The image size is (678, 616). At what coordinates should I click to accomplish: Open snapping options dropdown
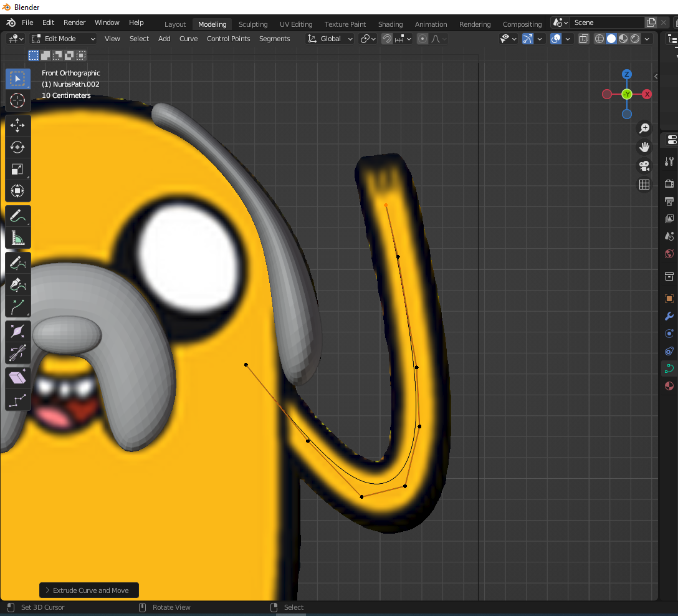pyautogui.click(x=403, y=39)
